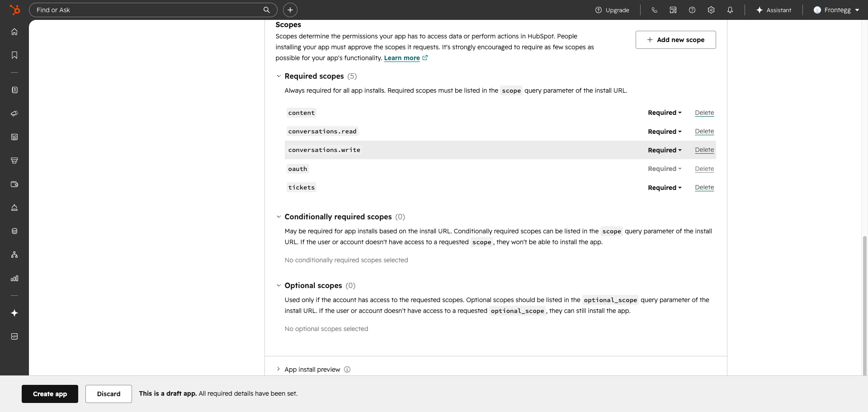Delete the conversations.read scope
Screen dimensions: 868x412
(704, 131)
